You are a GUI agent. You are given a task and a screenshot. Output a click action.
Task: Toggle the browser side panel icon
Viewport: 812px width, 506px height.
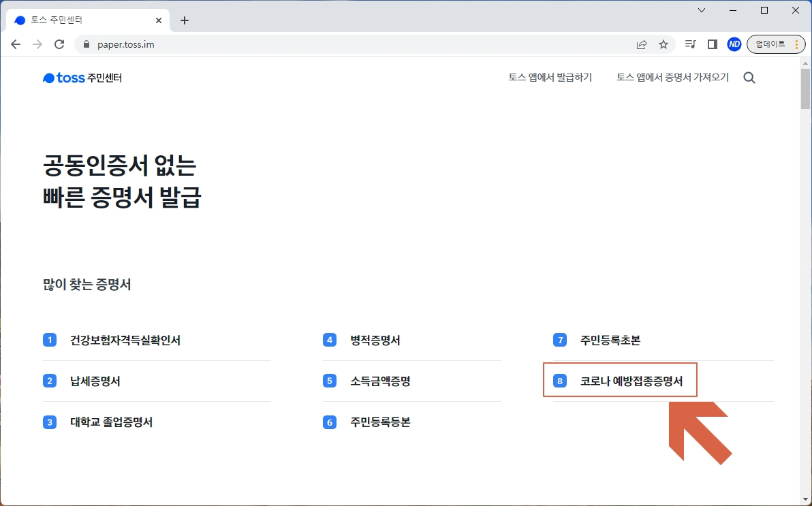713,44
